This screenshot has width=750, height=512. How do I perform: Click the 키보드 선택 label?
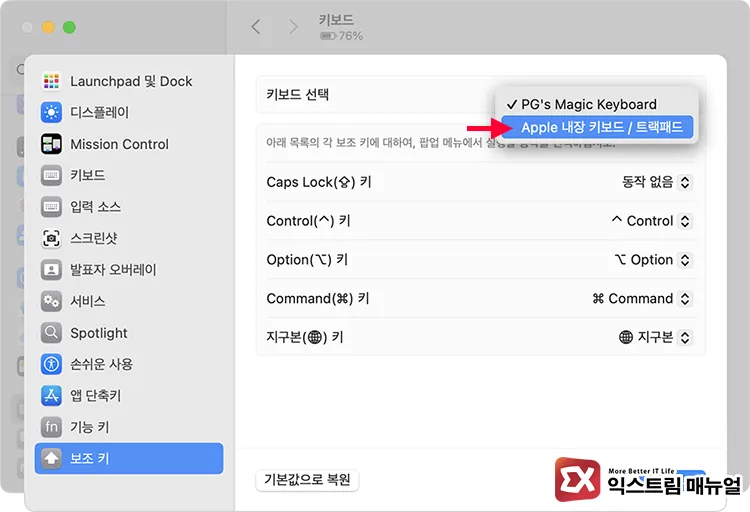click(x=298, y=94)
